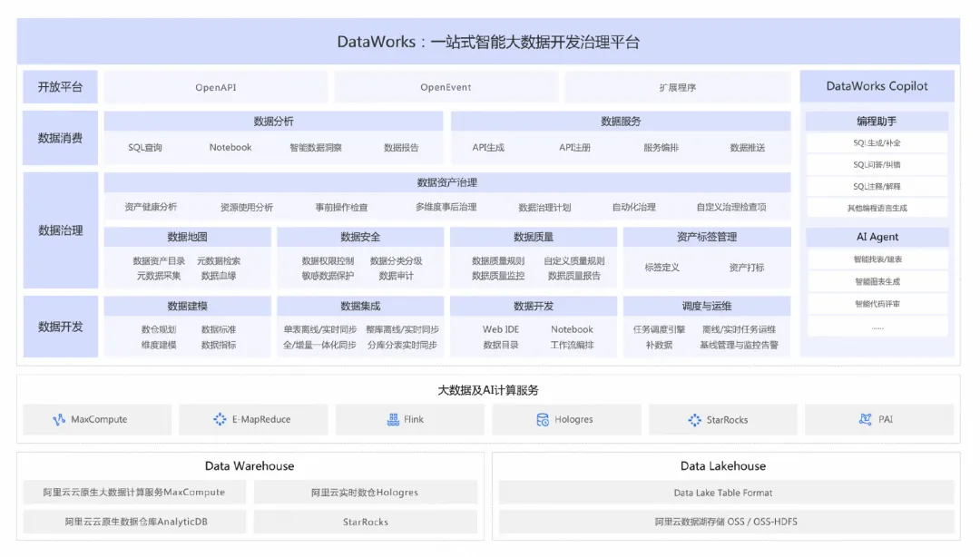Select the 扩展程序 box

(x=678, y=87)
